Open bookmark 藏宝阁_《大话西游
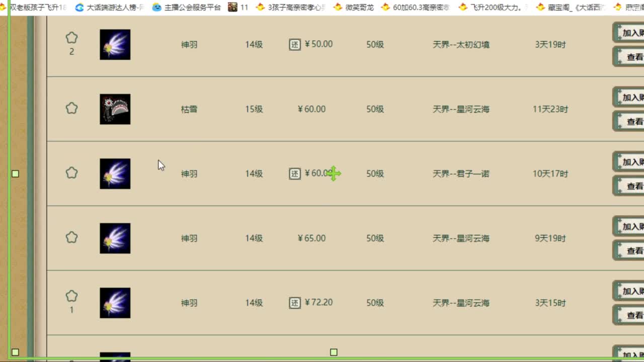 [571, 8]
